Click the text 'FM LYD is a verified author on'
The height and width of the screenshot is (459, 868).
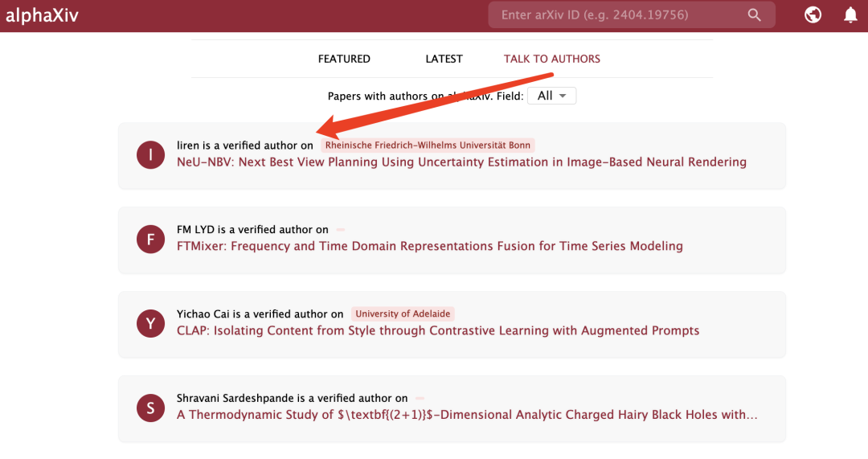(x=252, y=230)
